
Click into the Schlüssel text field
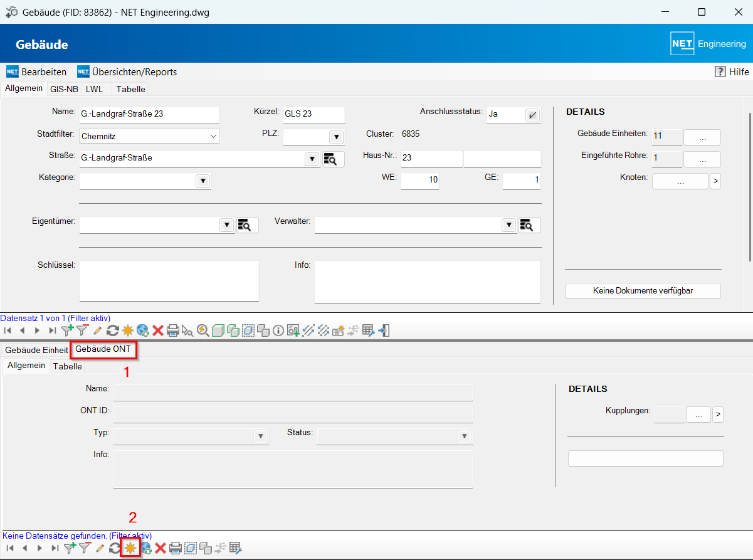pyautogui.click(x=169, y=281)
